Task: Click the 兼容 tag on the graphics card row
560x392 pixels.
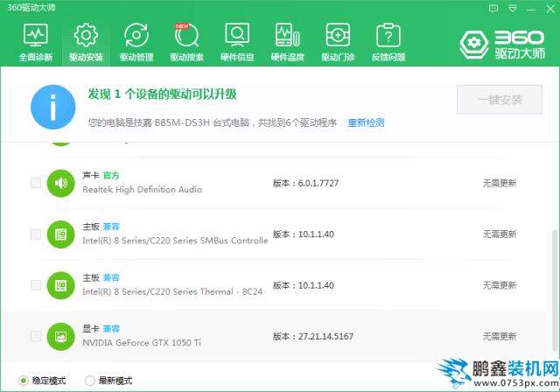Action: (111, 328)
